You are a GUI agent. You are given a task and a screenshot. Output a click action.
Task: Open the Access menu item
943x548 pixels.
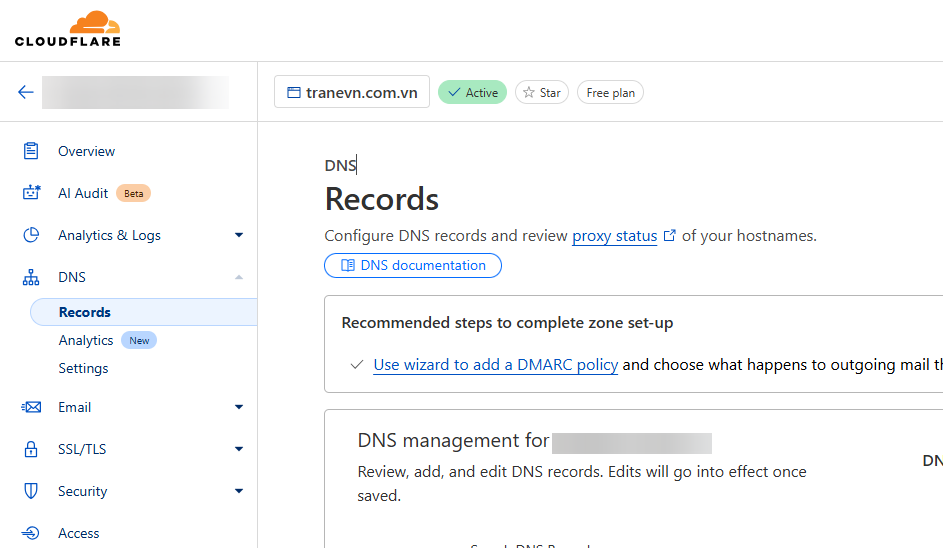79,533
